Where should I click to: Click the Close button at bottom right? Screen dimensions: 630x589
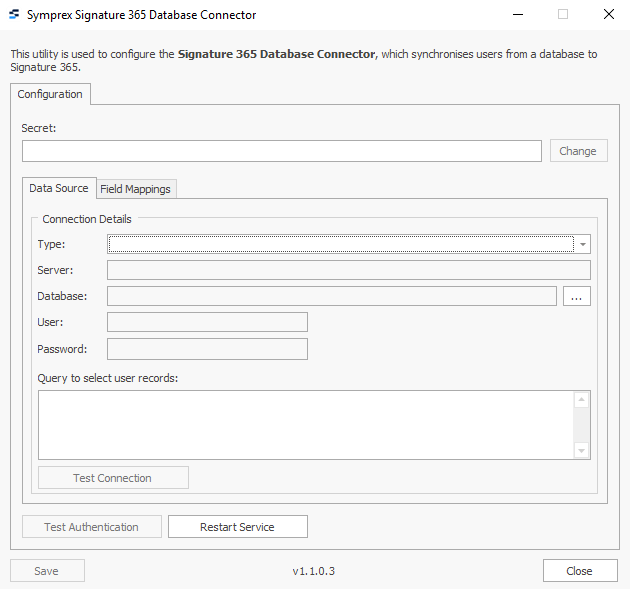pyautogui.click(x=580, y=571)
